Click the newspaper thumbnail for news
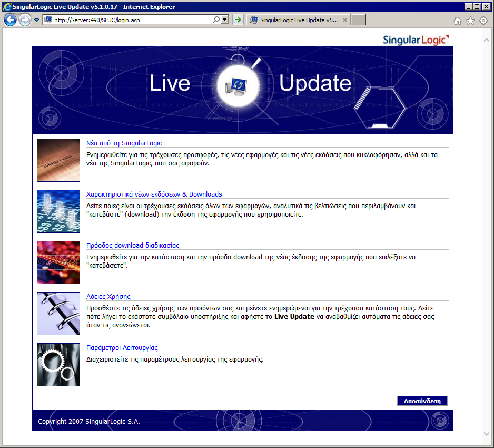The height and width of the screenshot is (448, 494). click(x=58, y=160)
